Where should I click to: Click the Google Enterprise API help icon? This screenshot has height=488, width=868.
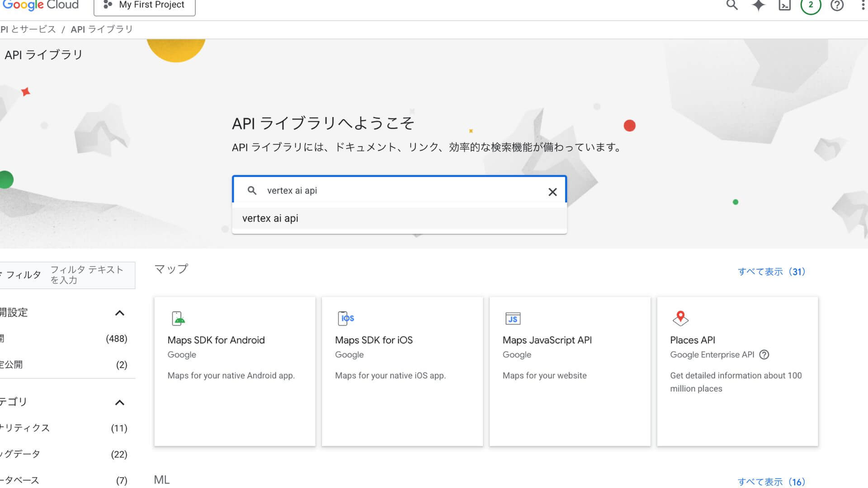(764, 355)
